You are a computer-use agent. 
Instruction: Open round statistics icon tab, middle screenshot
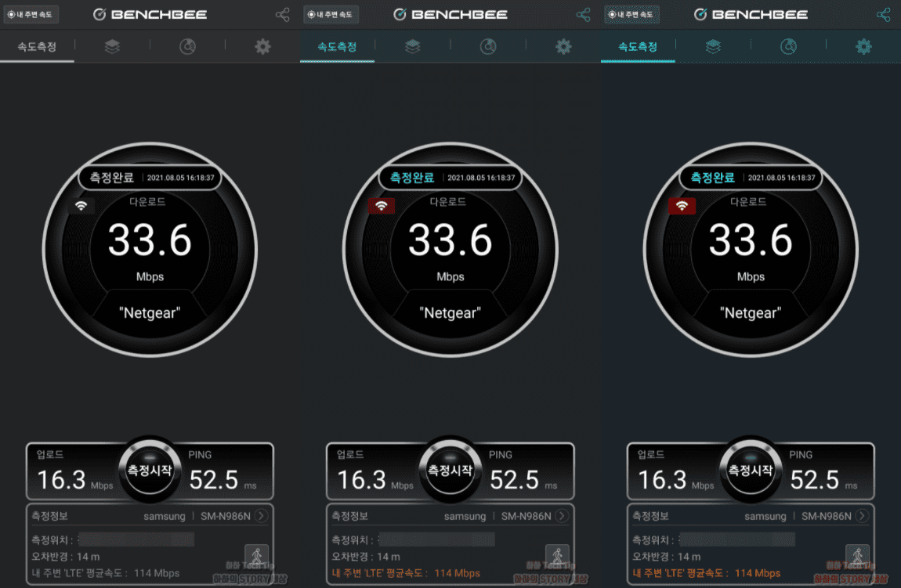point(488,46)
